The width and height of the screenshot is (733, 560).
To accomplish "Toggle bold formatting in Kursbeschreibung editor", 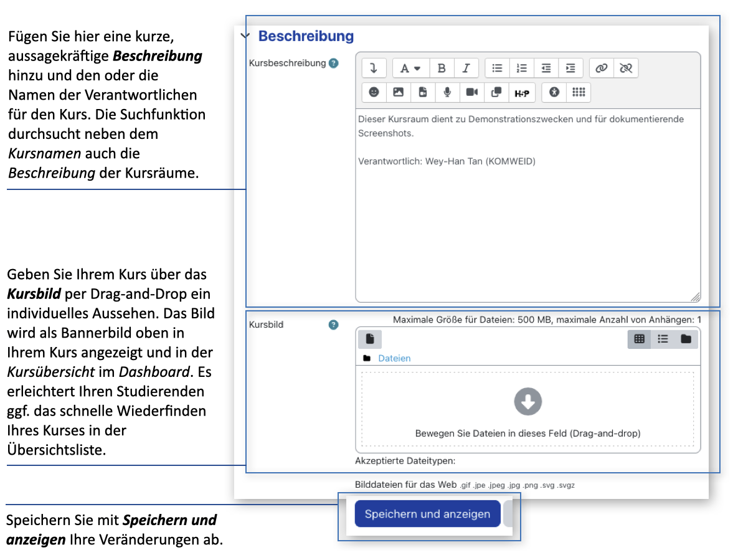I will pos(442,69).
